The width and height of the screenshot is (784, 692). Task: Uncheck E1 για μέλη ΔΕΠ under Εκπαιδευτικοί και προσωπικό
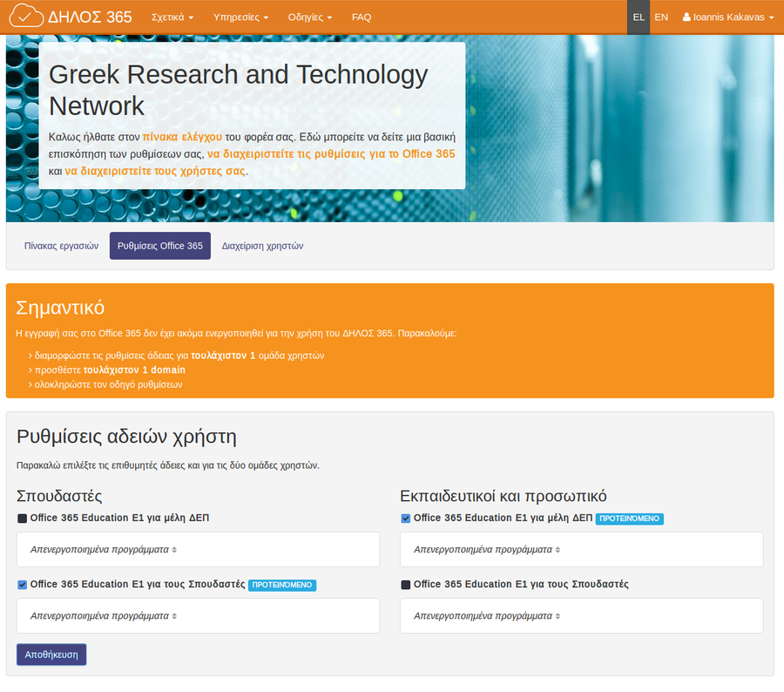pos(406,519)
